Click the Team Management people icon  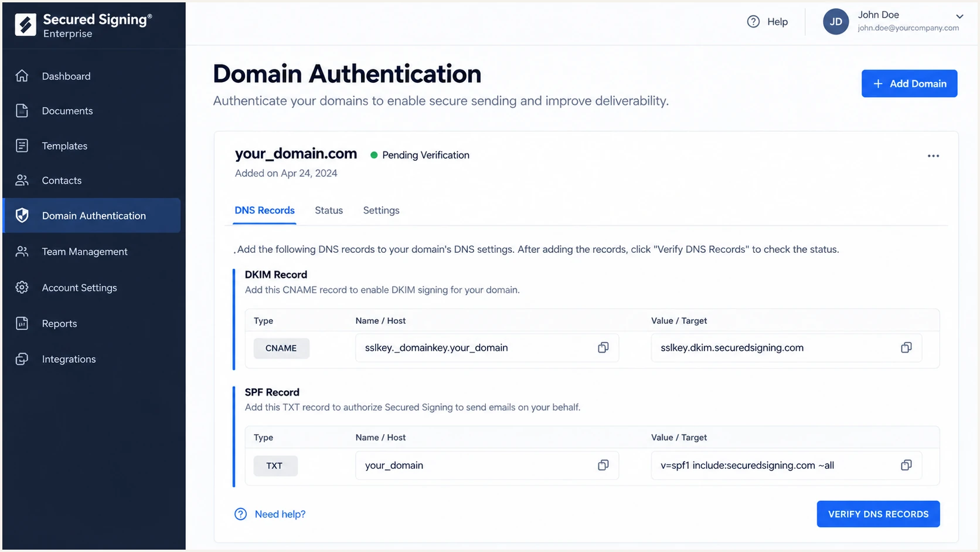[22, 251]
